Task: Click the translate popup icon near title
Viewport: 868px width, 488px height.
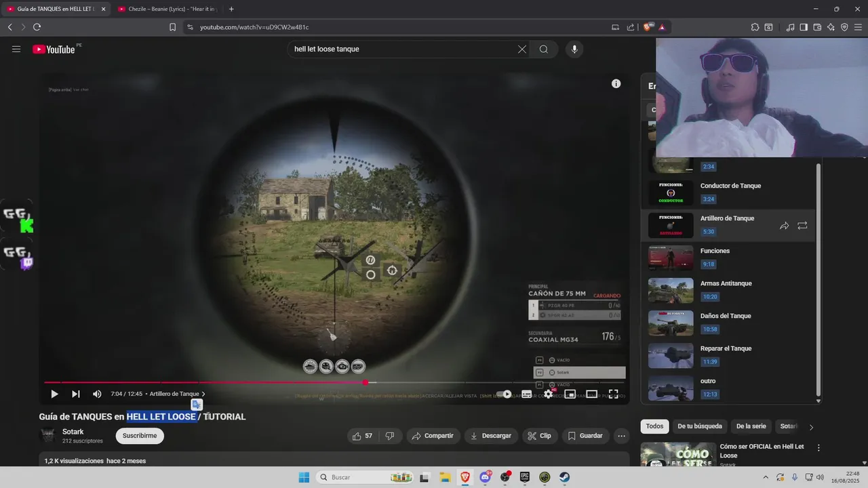Action: click(x=197, y=405)
